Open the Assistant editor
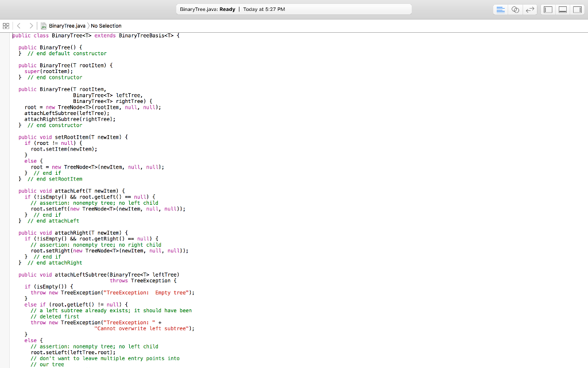588x368 pixels. pyautogui.click(x=515, y=9)
